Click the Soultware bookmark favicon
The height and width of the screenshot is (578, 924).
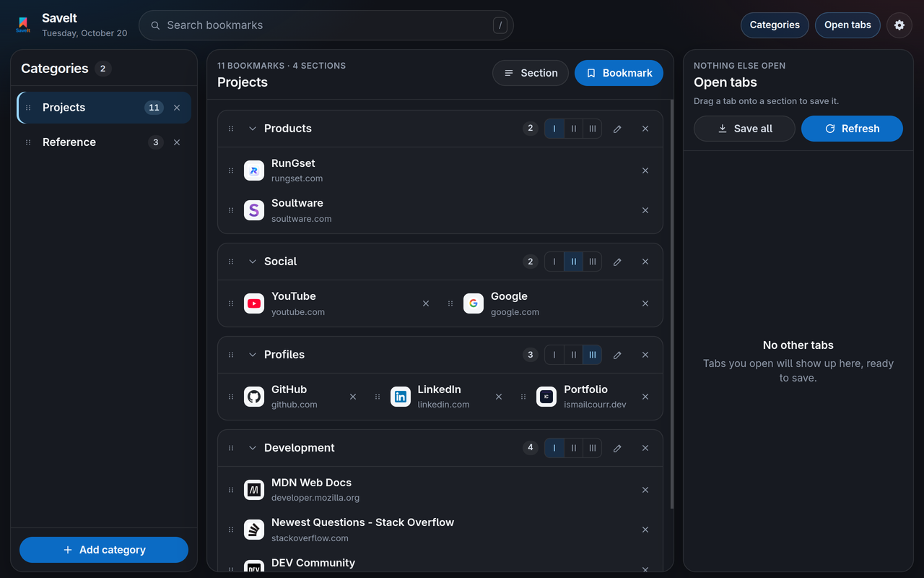coord(254,210)
